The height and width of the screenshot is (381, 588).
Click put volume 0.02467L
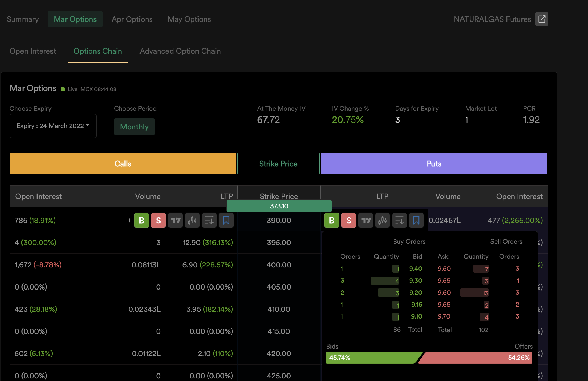[445, 221]
